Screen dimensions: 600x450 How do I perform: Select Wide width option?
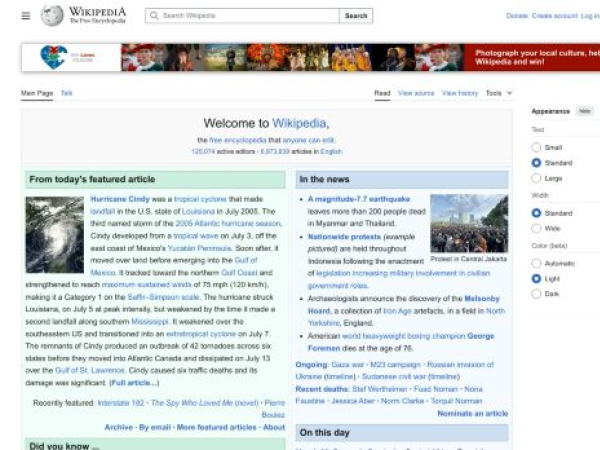pyautogui.click(x=536, y=228)
